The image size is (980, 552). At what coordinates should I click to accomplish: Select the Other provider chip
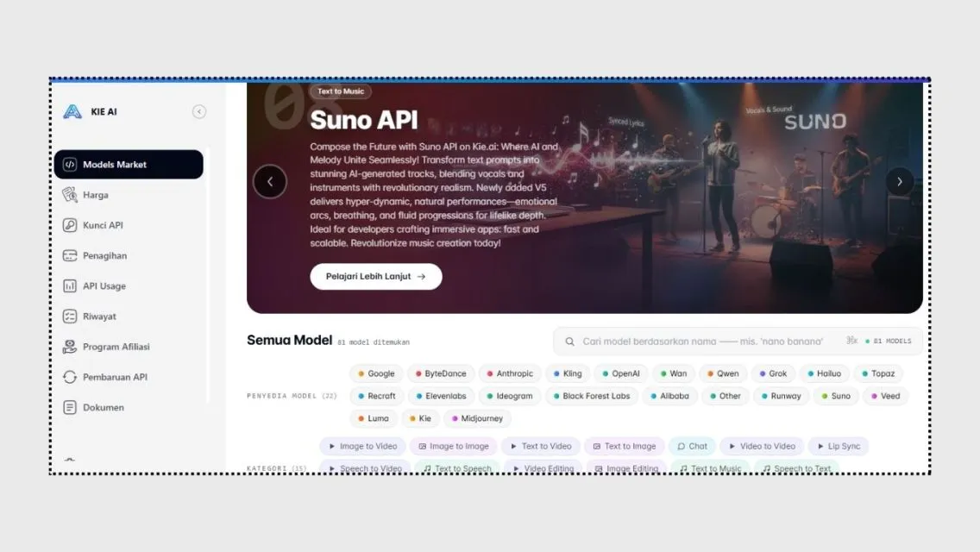pos(726,397)
